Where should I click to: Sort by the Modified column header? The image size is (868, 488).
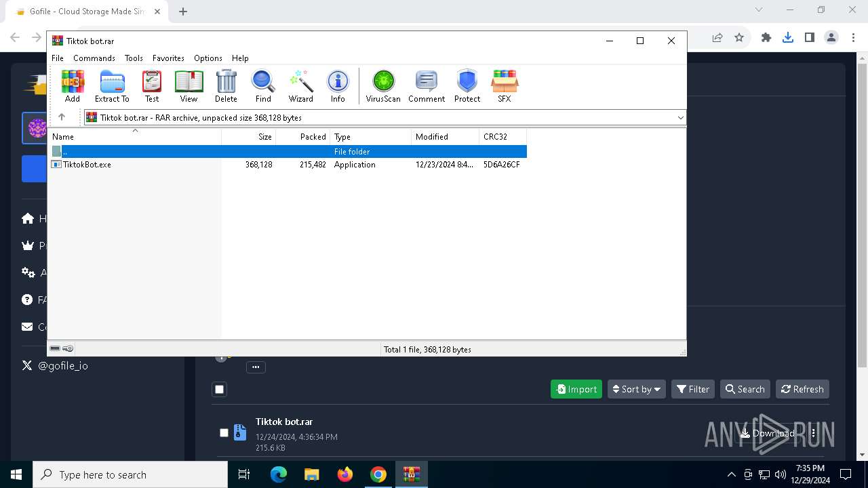point(446,137)
